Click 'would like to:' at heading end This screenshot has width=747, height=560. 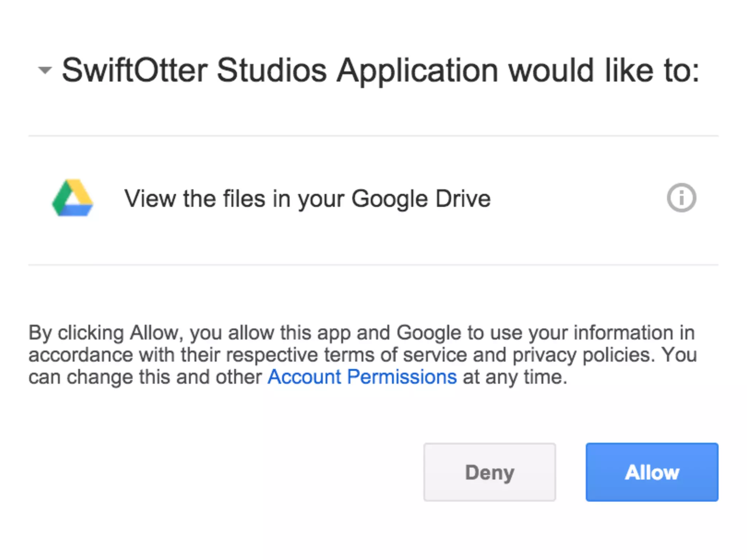click(604, 70)
